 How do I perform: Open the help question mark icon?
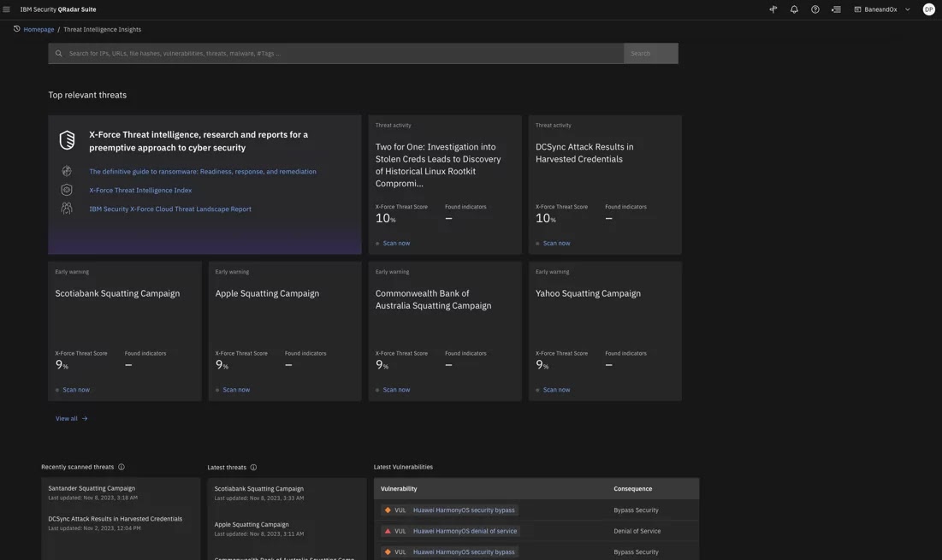click(x=815, y=9)
